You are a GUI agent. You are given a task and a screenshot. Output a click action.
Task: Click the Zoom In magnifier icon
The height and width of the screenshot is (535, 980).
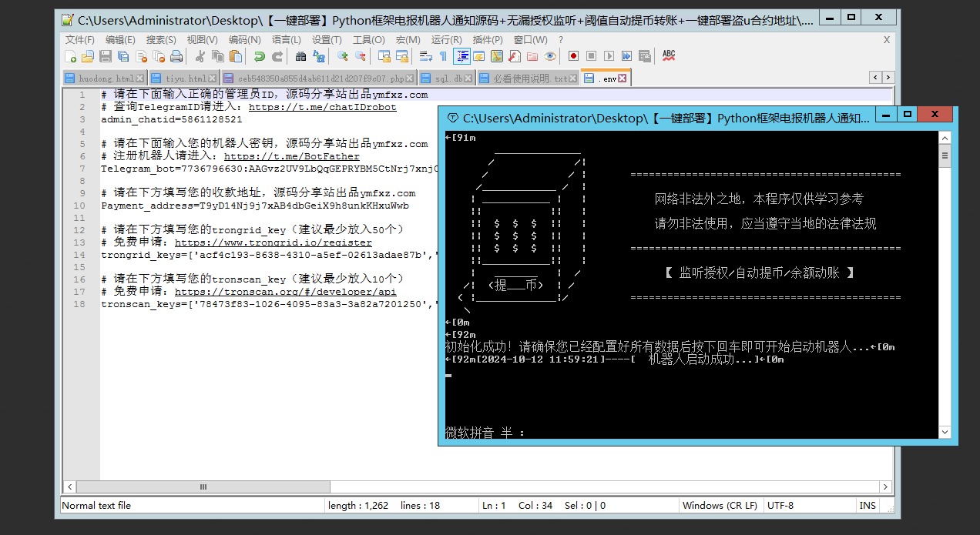click(342, 56)
